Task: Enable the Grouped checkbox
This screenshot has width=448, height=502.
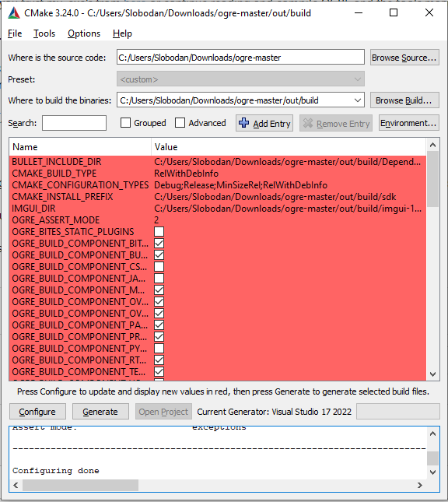Action: click(125, 123)
